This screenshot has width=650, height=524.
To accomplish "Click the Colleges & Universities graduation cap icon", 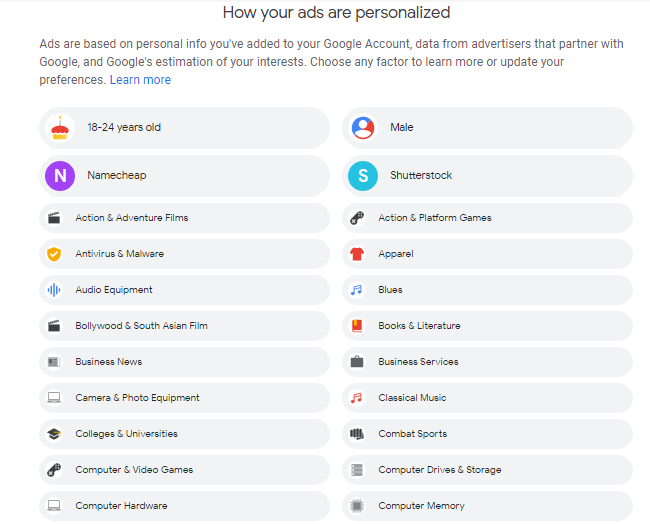I will [54, 434].
